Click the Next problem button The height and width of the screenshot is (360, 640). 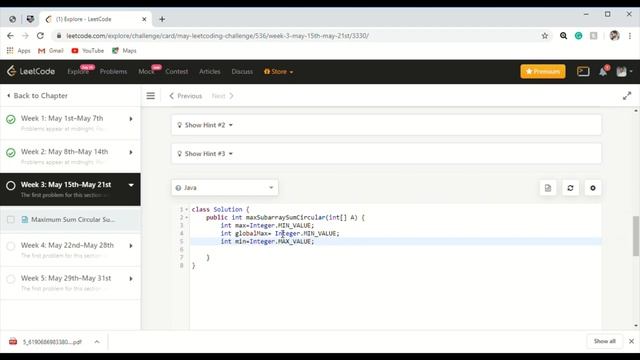pos(223,96)
